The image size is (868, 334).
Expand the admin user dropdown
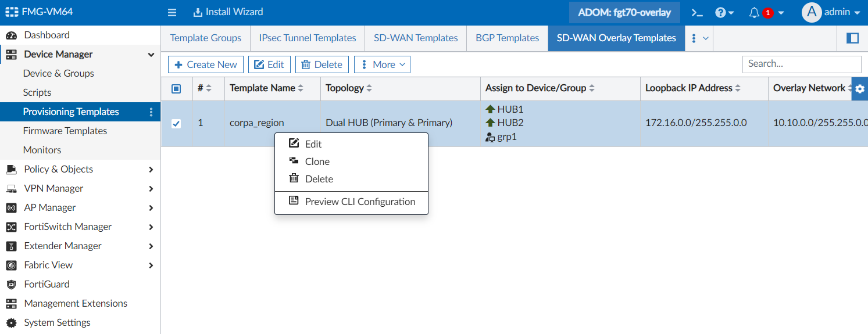pyautogui.click(x=832, y=12)
